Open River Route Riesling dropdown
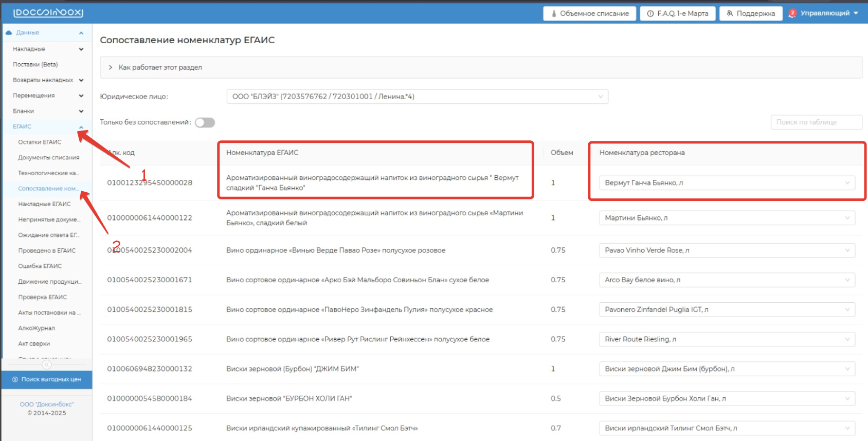 click(x=727, y=339)
